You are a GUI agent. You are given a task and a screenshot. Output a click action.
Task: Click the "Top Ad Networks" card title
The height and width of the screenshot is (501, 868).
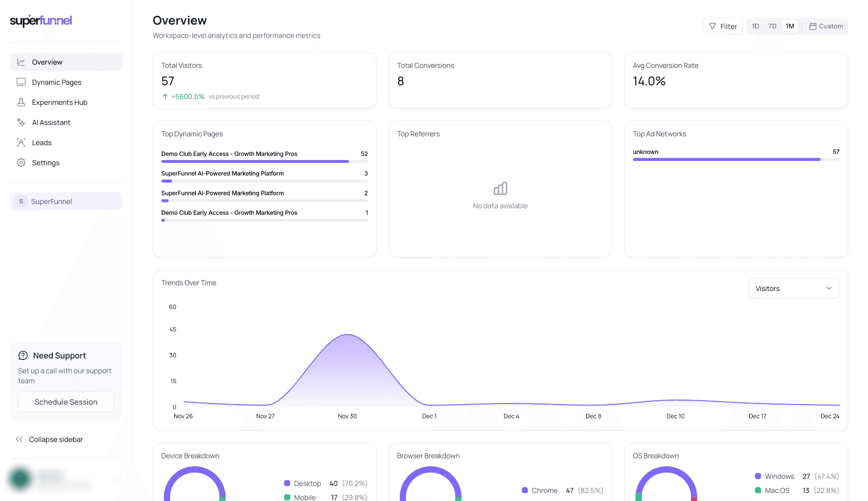pyautogui.click(x=659, y=134)
